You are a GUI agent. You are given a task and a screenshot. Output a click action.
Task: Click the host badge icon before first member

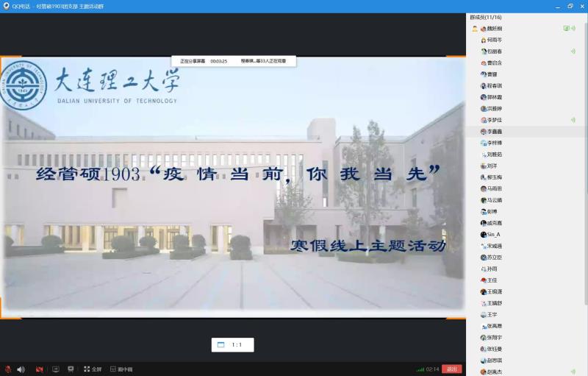tap(475, 28)
